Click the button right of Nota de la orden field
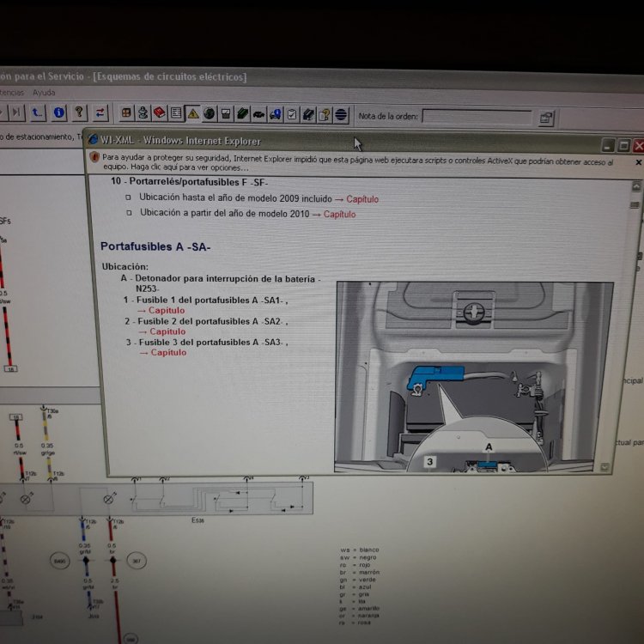This screenshot has width=644, height=644. 546,118
